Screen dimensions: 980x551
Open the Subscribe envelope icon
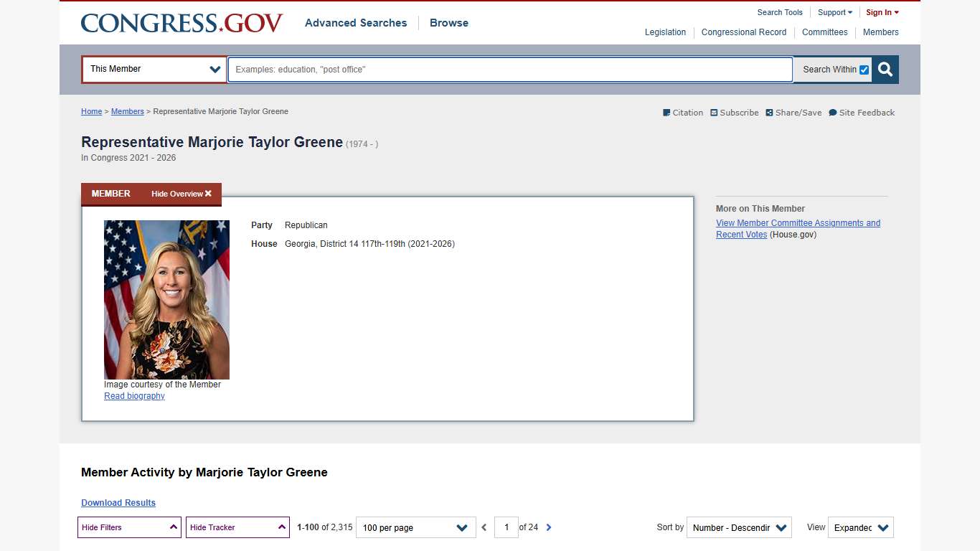click(x=714, y=113)
